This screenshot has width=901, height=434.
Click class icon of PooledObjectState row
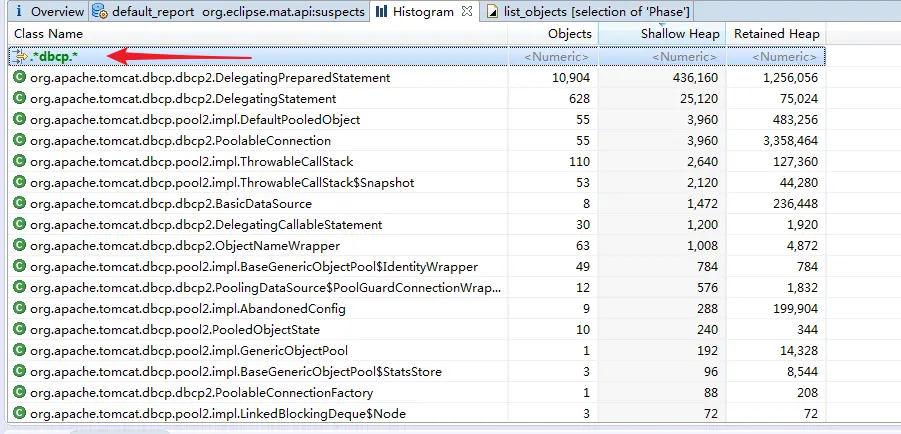coord(20,329)
